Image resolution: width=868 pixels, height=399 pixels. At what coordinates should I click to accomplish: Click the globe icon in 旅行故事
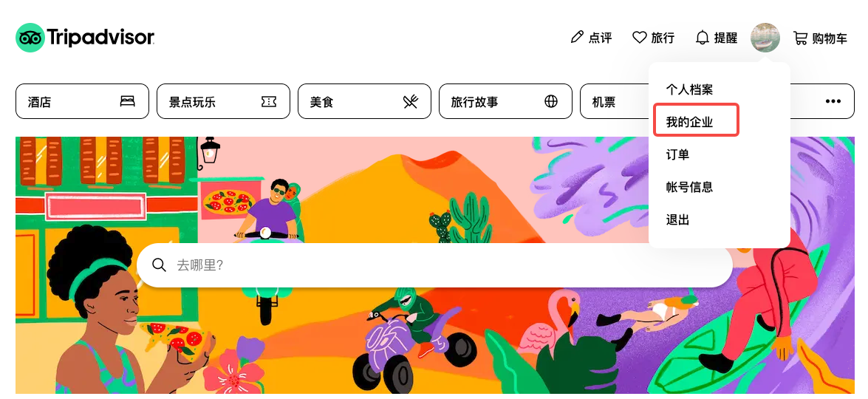click(551, 101)
